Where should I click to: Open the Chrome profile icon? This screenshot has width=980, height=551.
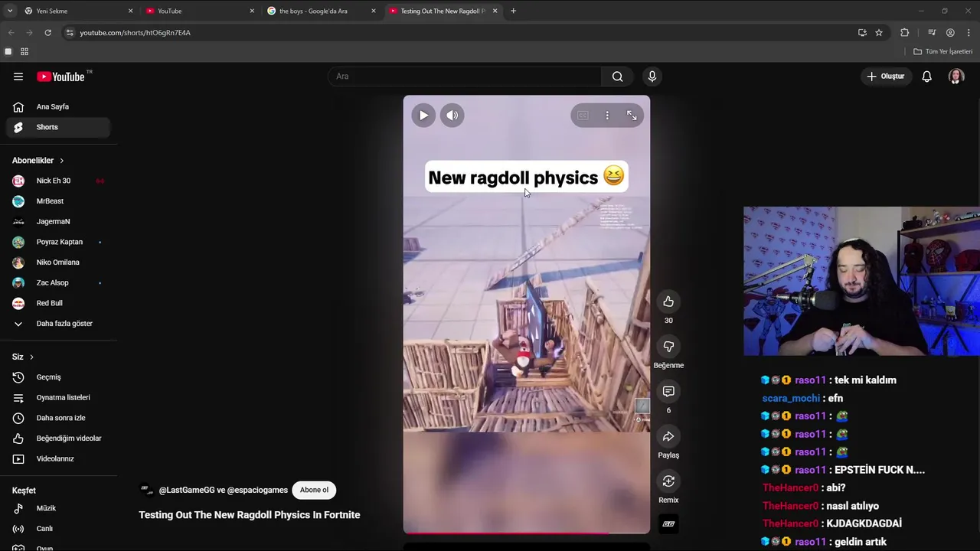(x=950, y=33)
